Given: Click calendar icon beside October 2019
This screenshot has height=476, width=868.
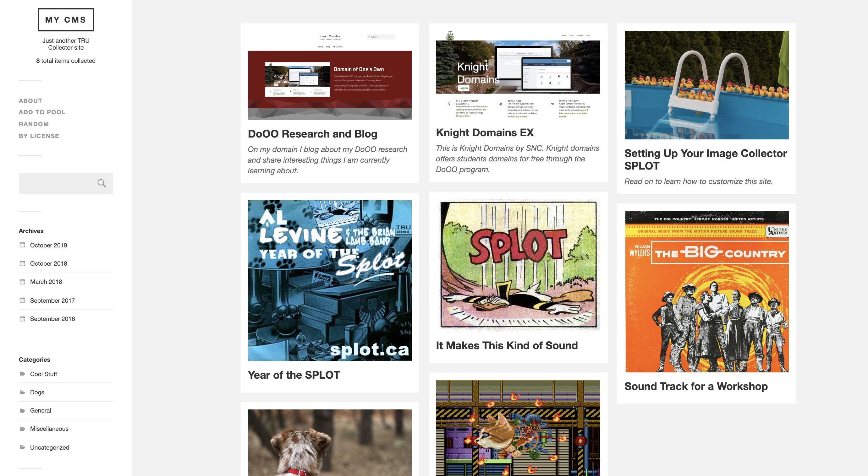Looking at the screenshot, I should pos(23,245).
